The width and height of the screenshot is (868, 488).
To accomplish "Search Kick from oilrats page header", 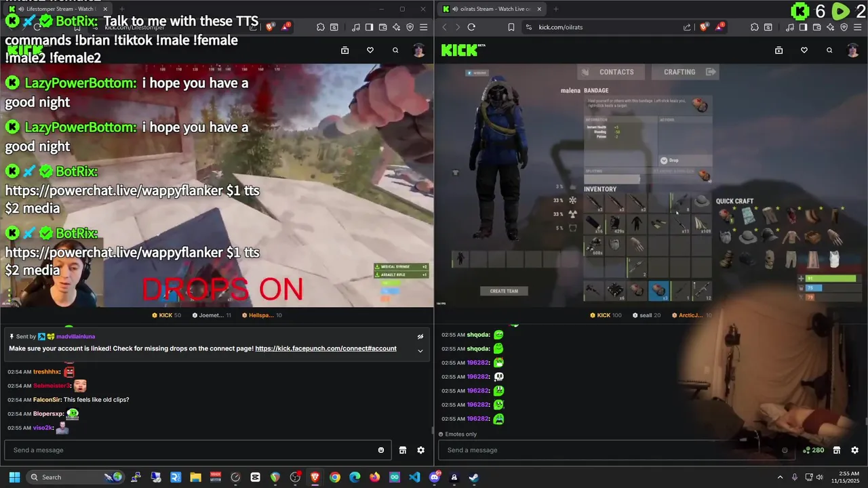I will (x=829, y=50).
